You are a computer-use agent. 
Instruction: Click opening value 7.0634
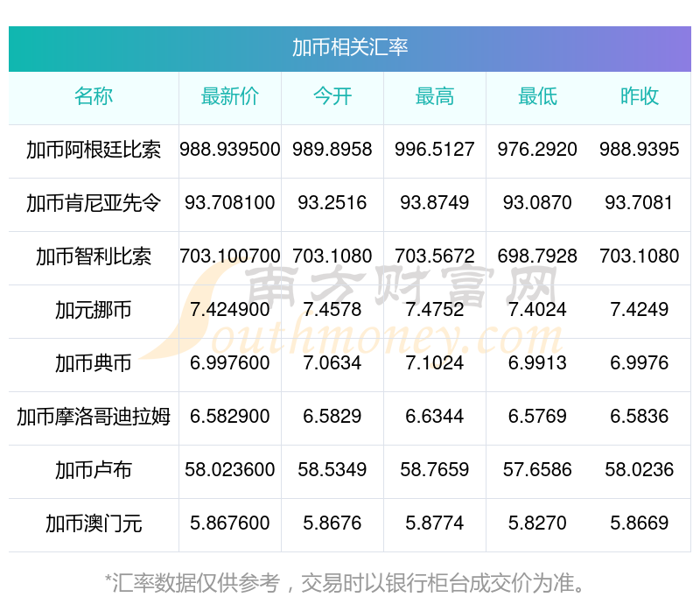pyautogui.click(x=332, y=363)
